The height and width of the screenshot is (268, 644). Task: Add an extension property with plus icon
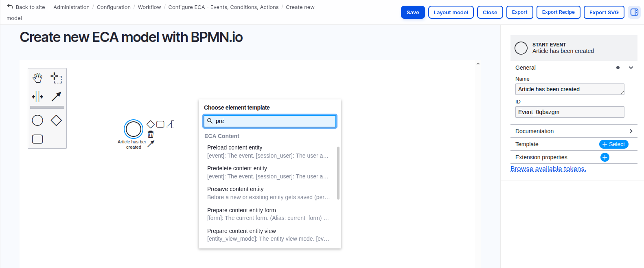point(605,157)
